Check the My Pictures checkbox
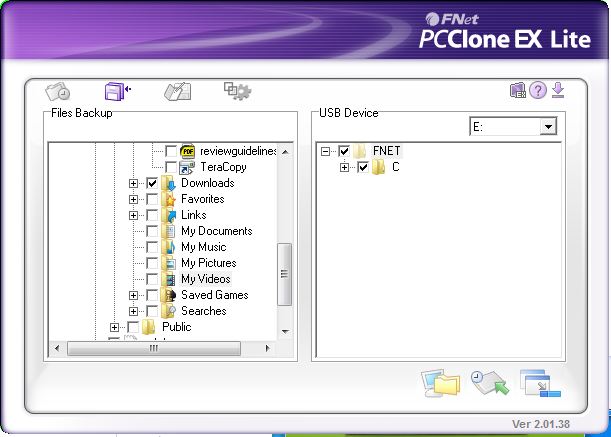 [152, 263]
